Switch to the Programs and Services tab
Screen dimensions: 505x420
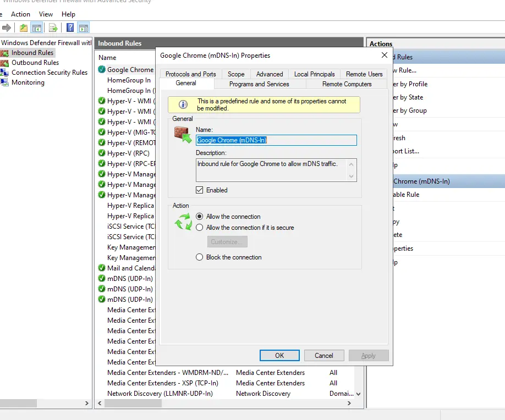(259, 84)
